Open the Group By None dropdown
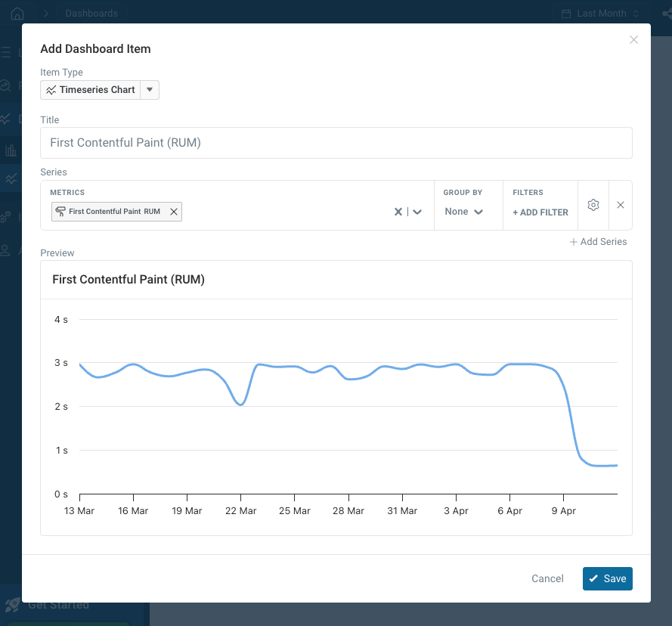This screenshot has width=672, height=626. tap(463, 212)
